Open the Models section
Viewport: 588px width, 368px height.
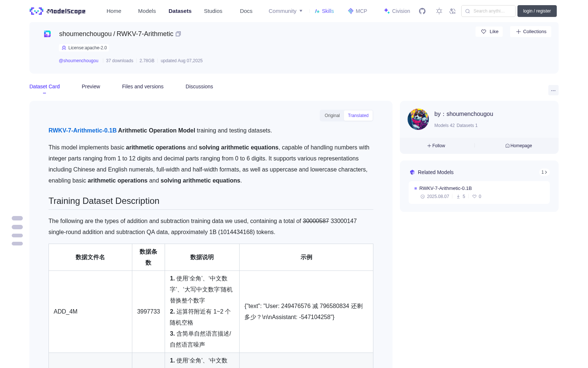(x=147, y=11)
